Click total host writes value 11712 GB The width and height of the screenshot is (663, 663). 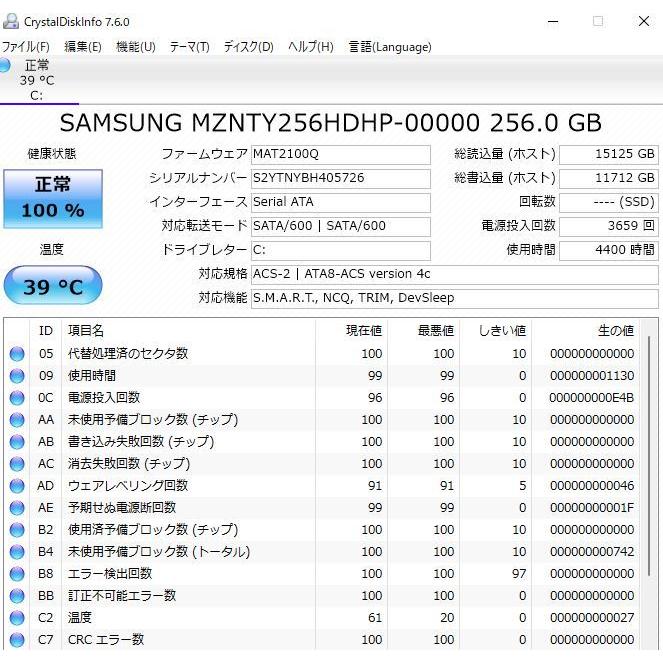pyautogui.click(x=609, y=178)
